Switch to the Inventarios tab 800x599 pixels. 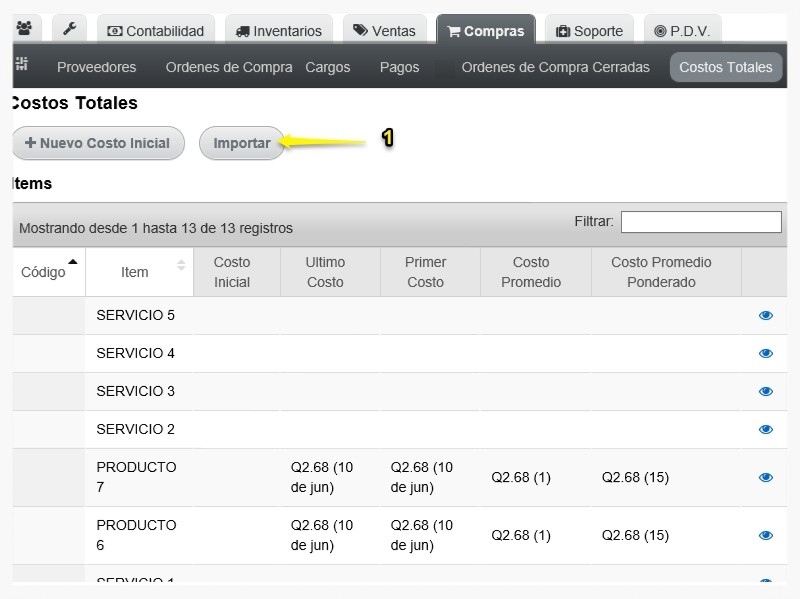click(279, 31)
